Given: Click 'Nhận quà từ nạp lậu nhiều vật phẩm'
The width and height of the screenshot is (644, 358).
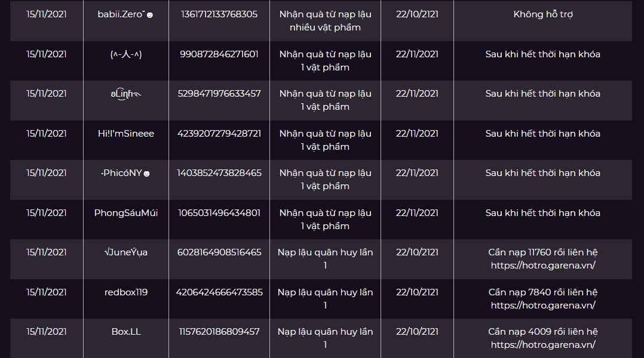Looking at the screenshot, I should (325, 20).
